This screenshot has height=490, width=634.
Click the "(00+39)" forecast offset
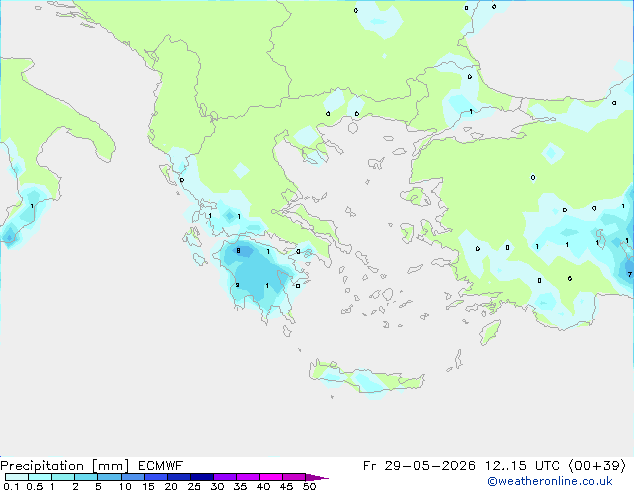[597, 466]
